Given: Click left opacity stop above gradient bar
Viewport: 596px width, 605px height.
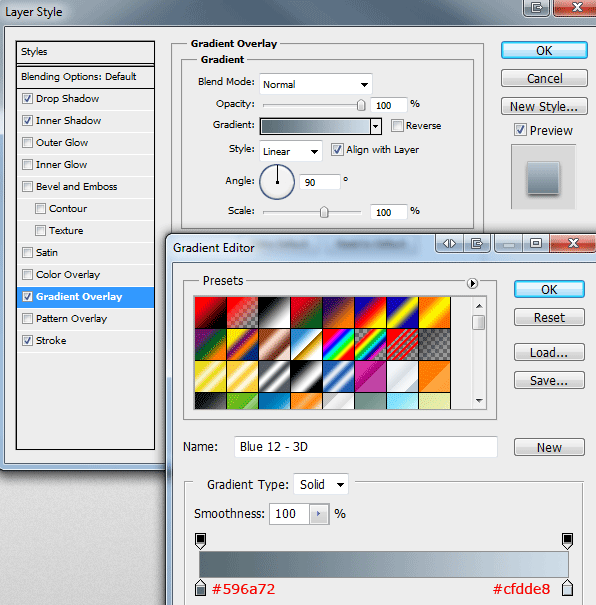Looking at the screenshot, I should [201, 541].
